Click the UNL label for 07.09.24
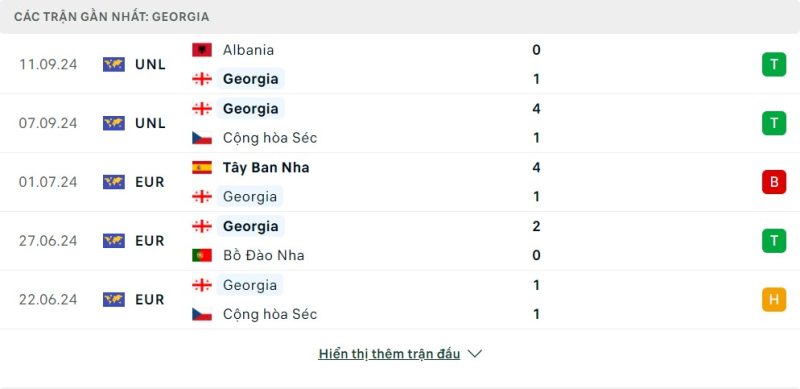The width and height of the screenshot is (800, 389). click(x=151, y=123)
